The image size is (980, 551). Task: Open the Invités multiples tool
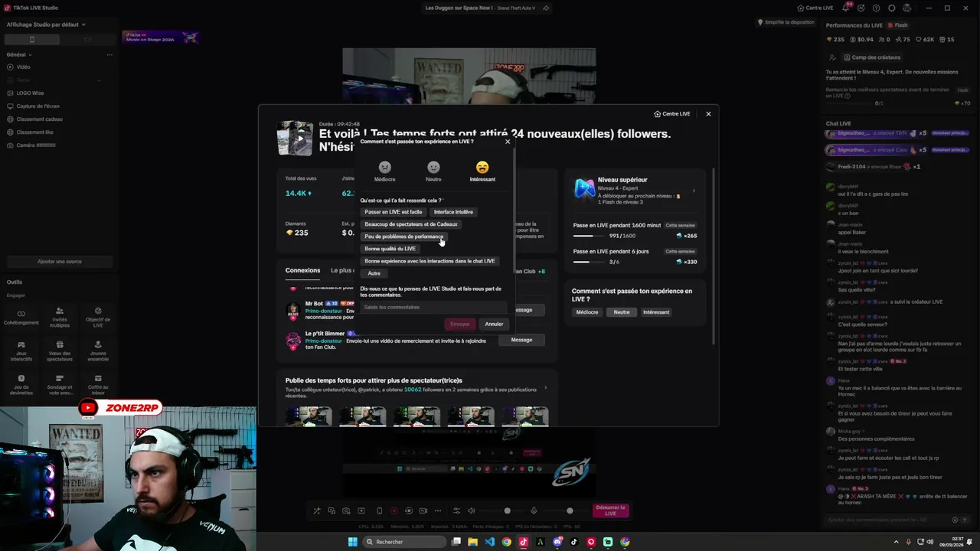(60, 318)
